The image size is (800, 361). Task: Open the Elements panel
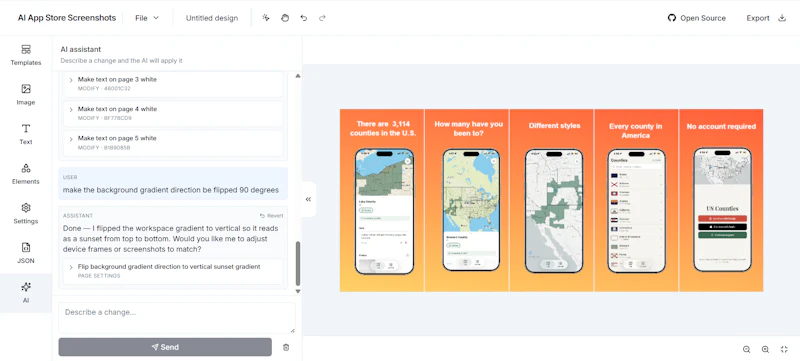point(26,174)
